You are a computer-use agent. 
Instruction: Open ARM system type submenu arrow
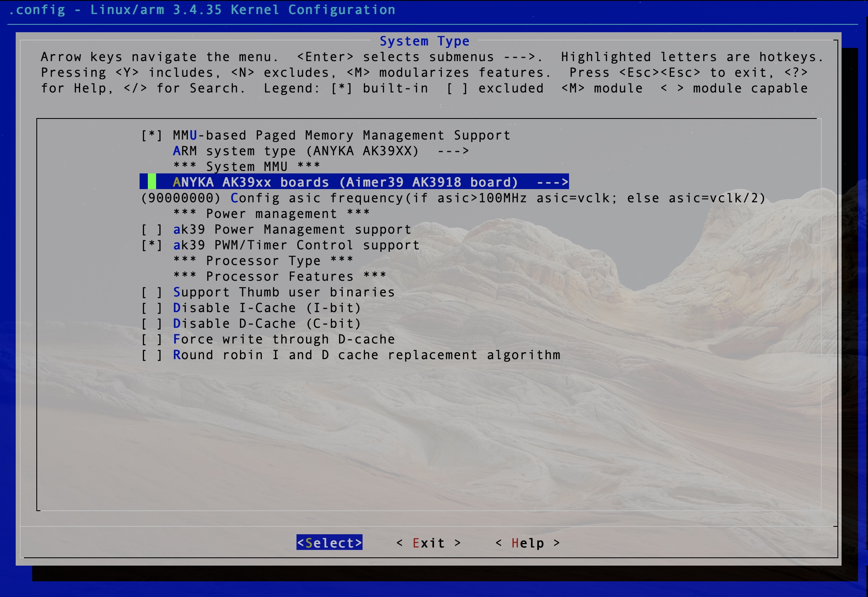[453, 151]
